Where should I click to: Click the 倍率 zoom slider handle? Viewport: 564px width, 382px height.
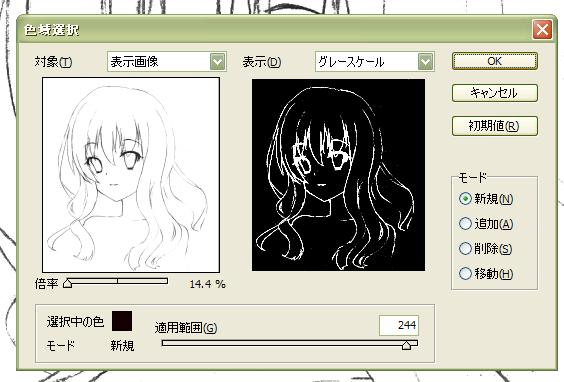tap(67, 283)
